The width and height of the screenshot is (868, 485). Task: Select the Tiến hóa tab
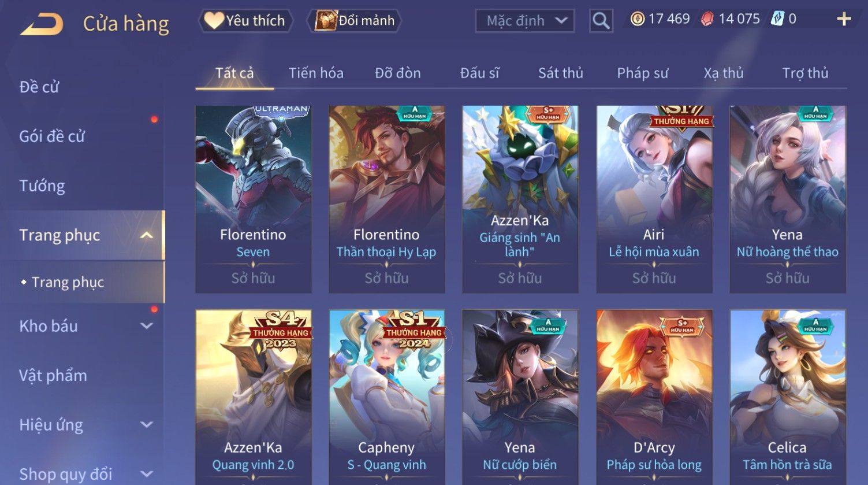pyautogui.click(x=316, y=73)
